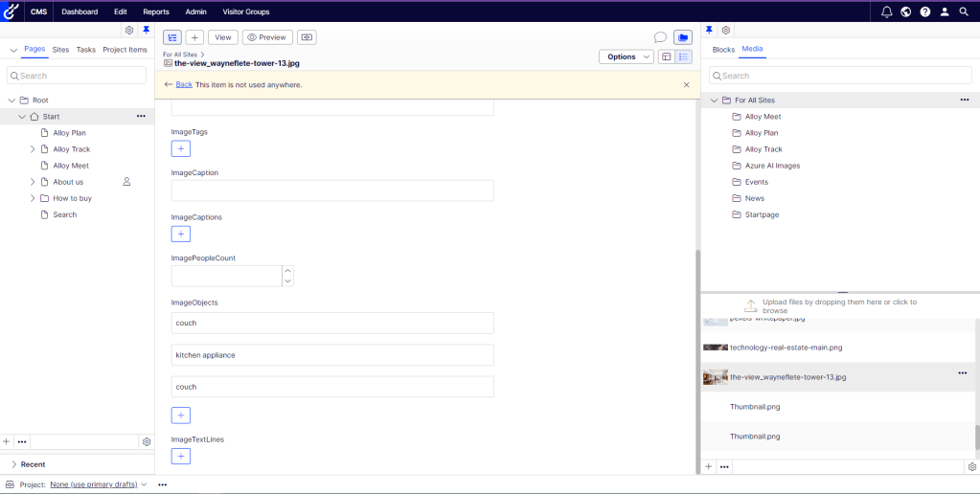Increase the ImagePeopleCount value
Viewport: 980px width, 494px height.
coord(288,271)
